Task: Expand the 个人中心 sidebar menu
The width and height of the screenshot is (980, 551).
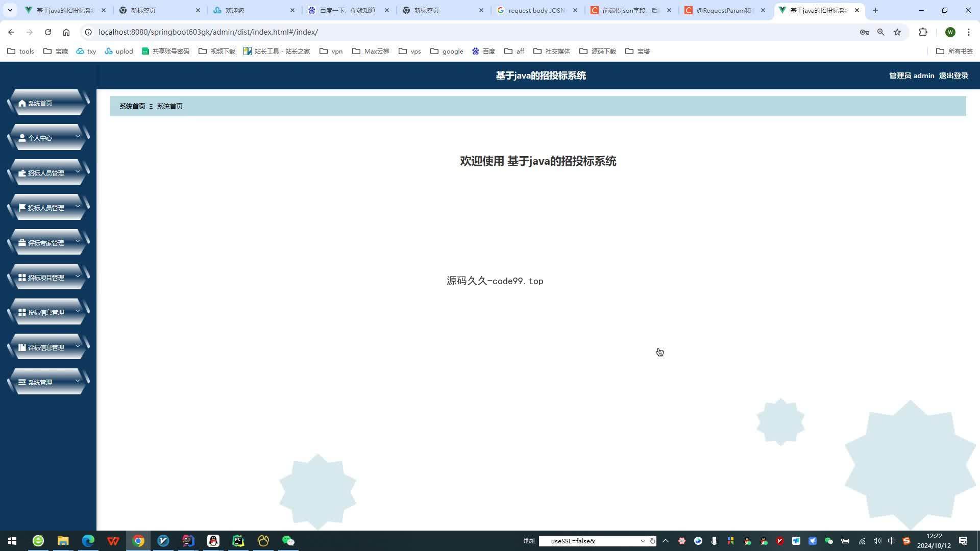Action: click(x=48, y=138)
